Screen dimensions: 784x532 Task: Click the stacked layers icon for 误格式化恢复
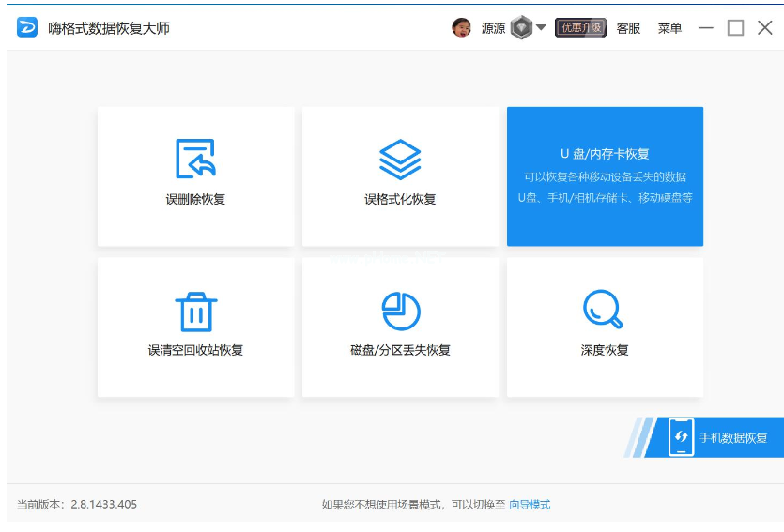click(400, 160)
